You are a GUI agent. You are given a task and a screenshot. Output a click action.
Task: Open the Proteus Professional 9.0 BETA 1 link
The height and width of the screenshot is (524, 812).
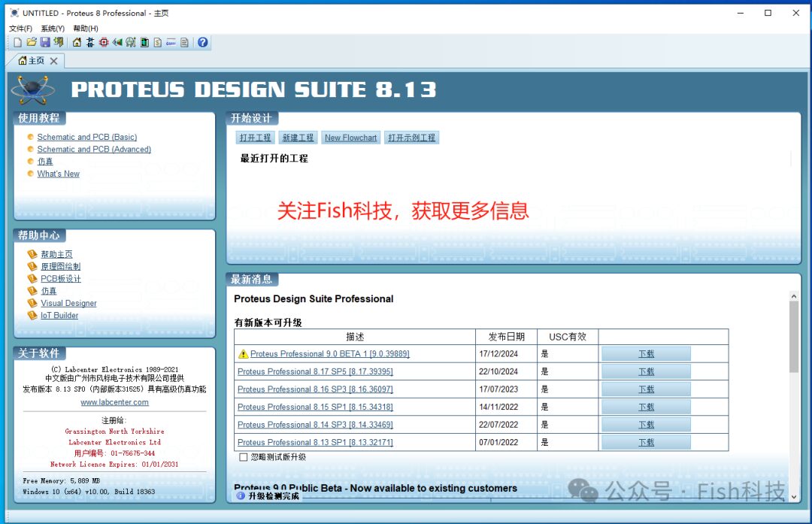point(330,354)
